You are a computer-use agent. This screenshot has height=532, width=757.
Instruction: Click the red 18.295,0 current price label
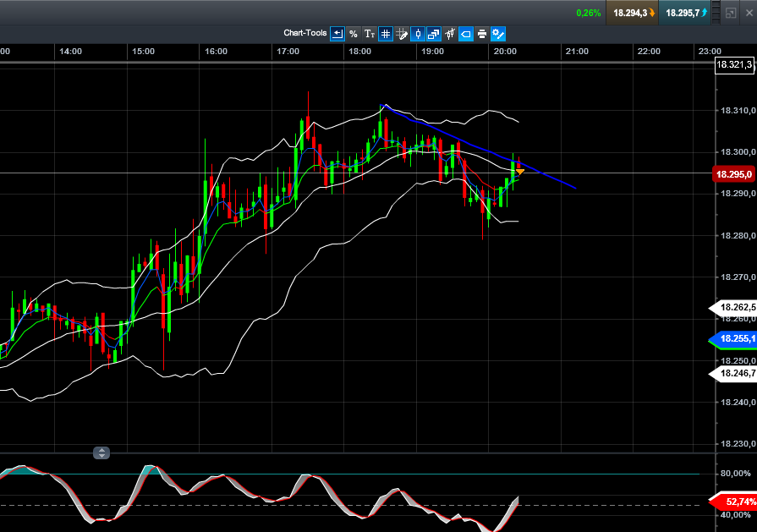coord(734,174)
